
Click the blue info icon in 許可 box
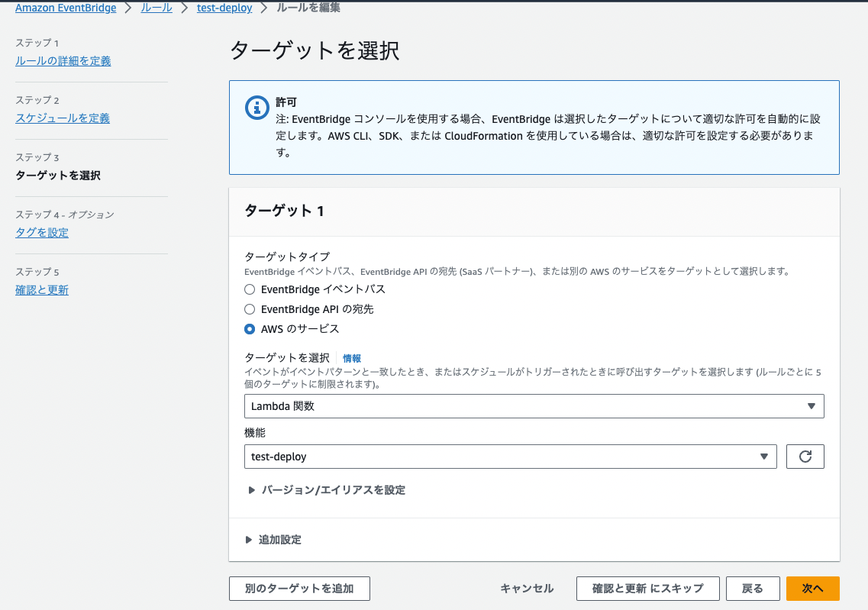[x=257, y=108]
